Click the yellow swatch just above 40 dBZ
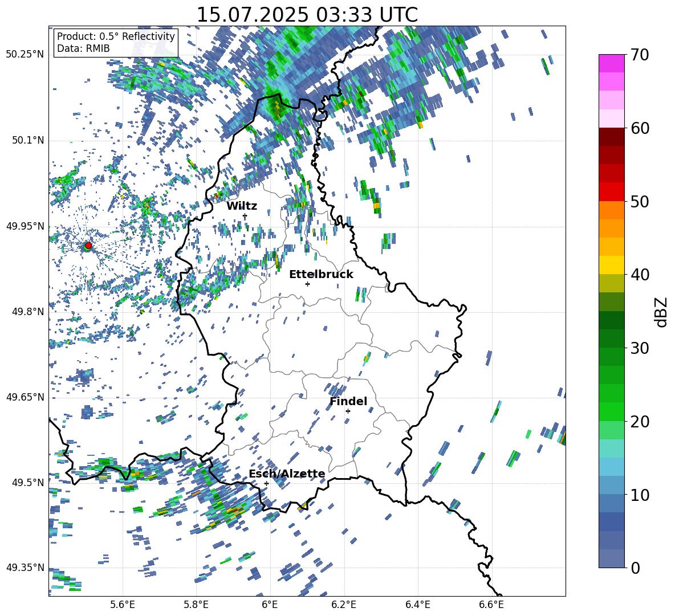The height and width of the screenshot is (616, 675). (611, 265)
